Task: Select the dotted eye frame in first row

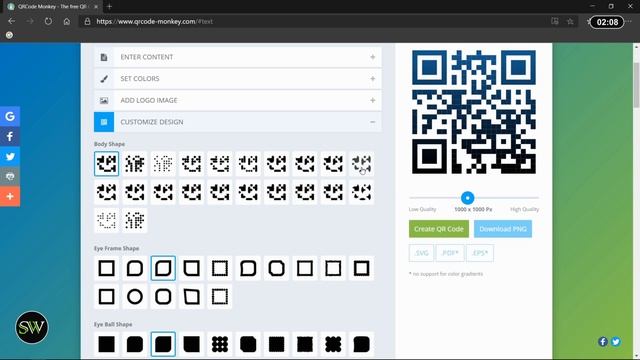Action: (x=220, y=268)
